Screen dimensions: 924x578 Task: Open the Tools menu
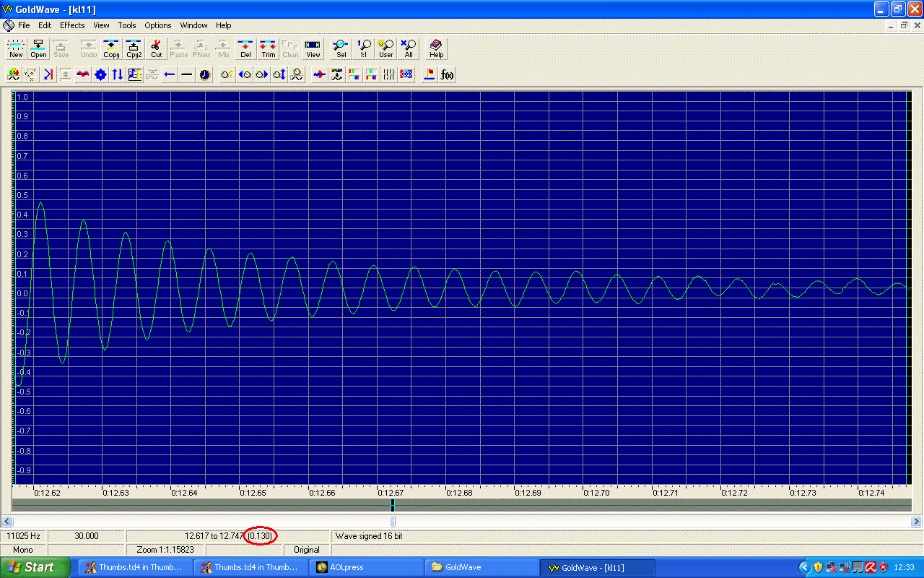click(127, 25)
